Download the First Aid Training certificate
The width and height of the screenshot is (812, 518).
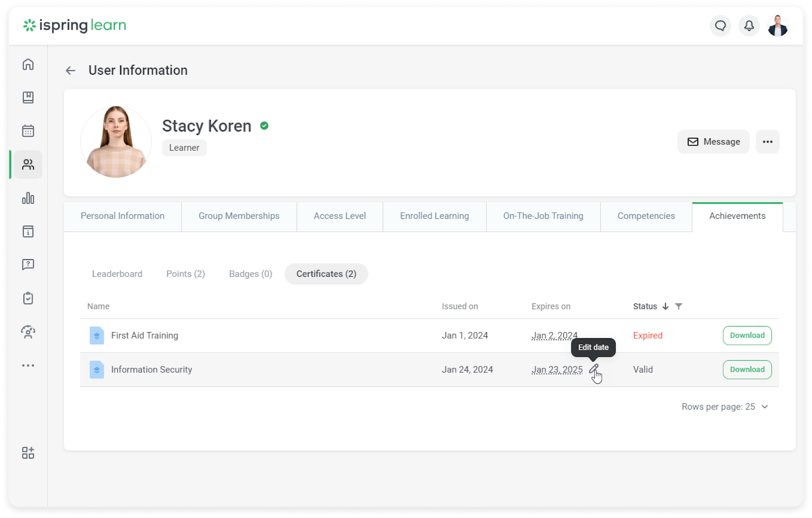(x=747, y=335)
